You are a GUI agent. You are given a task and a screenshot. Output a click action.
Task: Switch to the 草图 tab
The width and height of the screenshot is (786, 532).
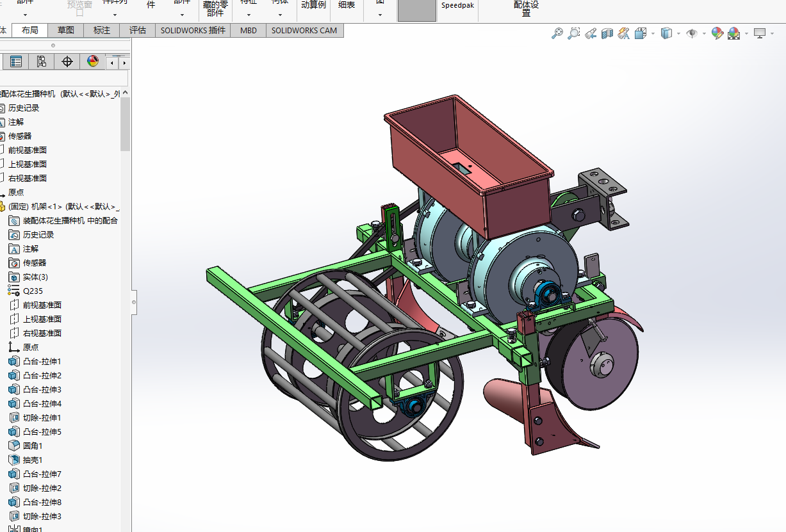[65, 30]
